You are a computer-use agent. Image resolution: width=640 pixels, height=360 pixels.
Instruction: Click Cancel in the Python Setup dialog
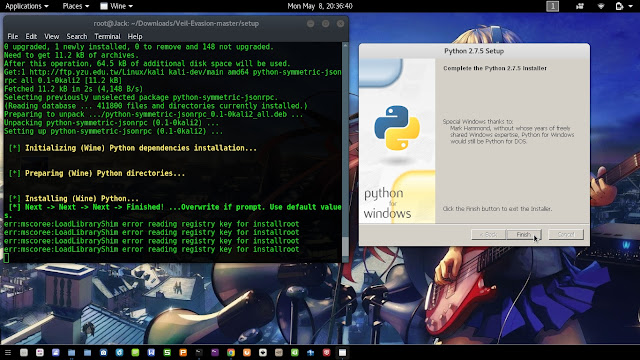point(566,235)
